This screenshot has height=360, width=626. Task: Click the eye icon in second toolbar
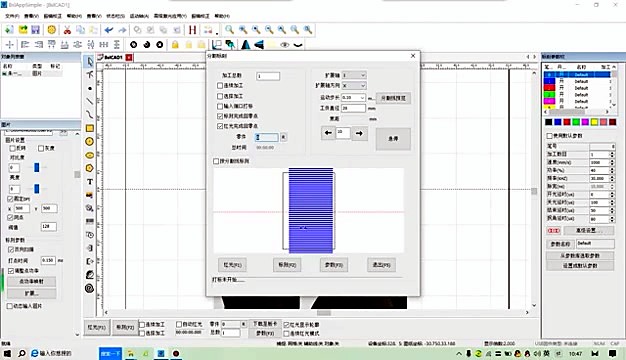pyautogui.click(x=284, y=45)
